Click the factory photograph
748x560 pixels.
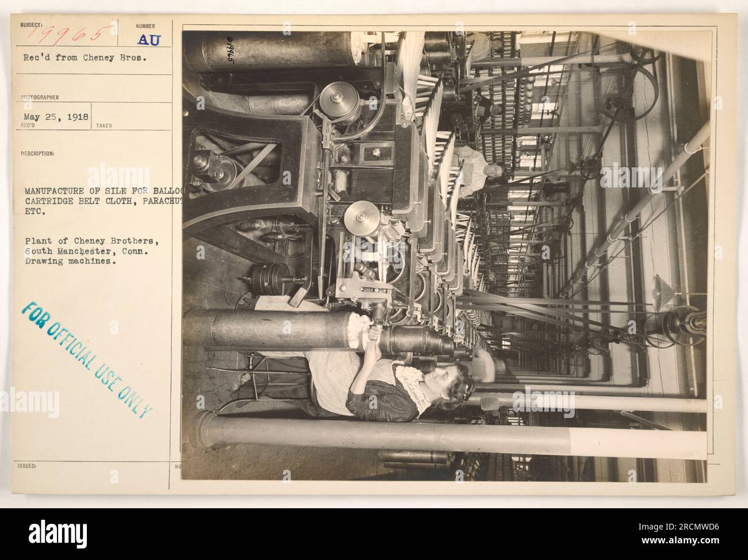click(444, 256)
